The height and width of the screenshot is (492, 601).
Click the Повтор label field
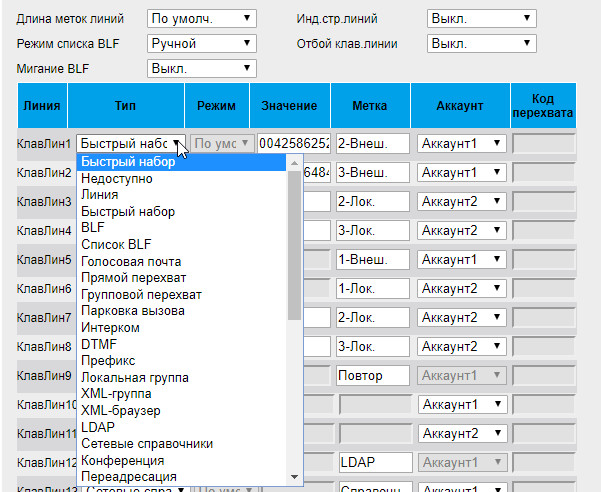(x=373, y=376)
